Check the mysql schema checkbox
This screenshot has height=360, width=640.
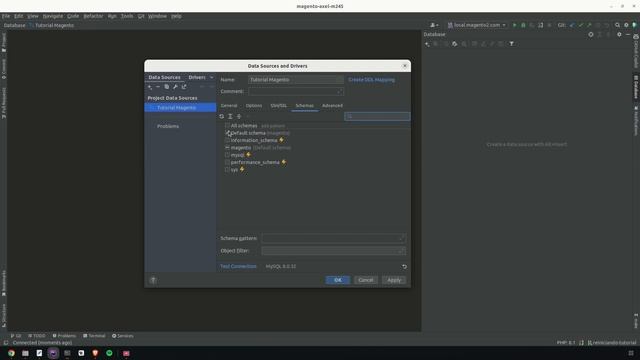tap(227, 155)
